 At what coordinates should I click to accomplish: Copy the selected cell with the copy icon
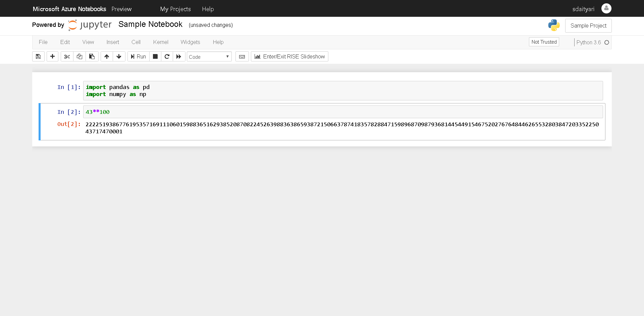click(x=79, y=56)
